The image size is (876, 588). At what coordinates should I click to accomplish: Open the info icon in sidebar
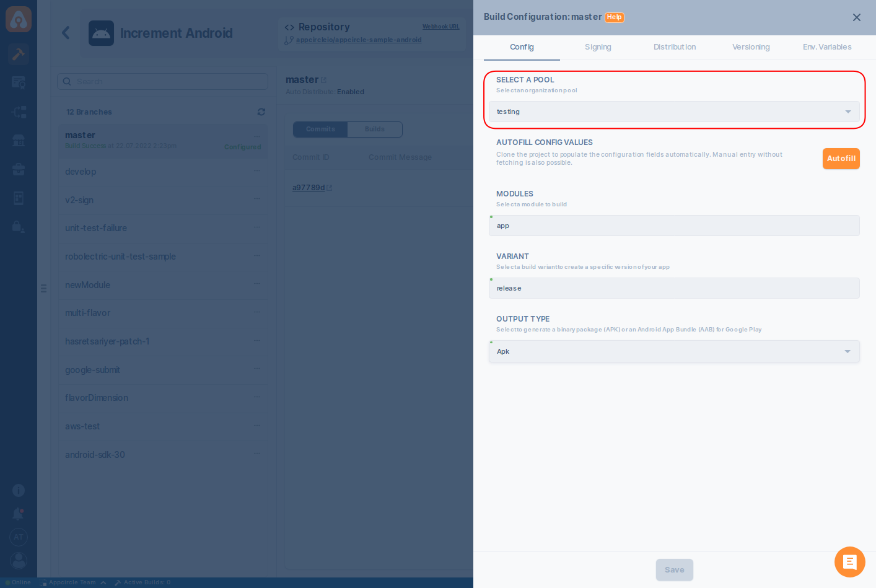pos(19,491)
